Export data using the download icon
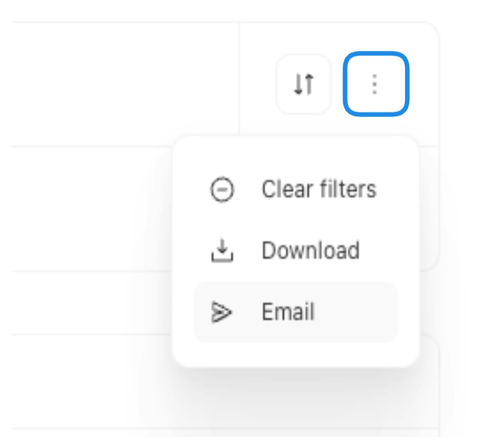483x448 pixels. click(x=222, y=251)
